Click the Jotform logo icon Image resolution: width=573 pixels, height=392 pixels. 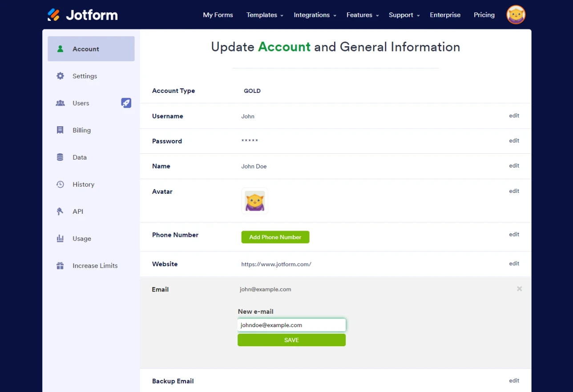[53, 15]
